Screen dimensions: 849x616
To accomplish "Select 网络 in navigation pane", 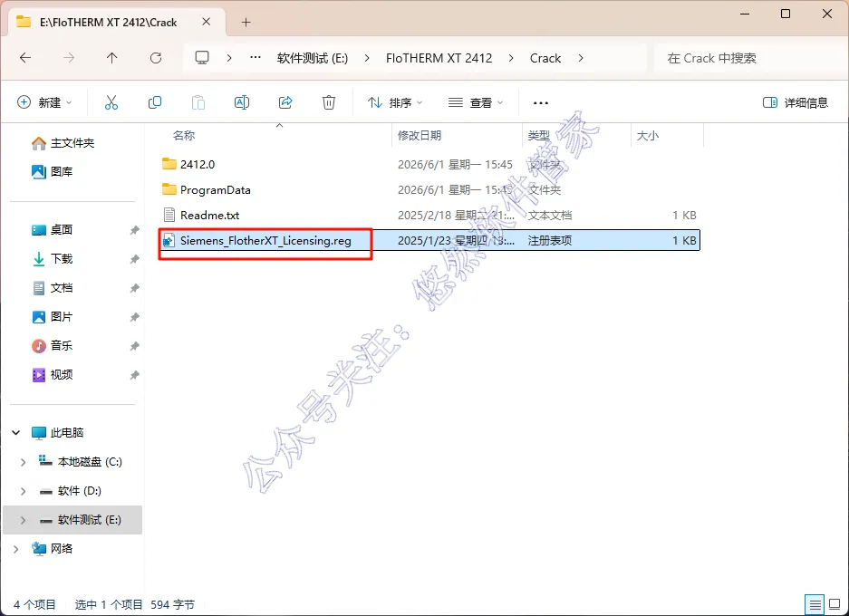I will coord(52,549).
